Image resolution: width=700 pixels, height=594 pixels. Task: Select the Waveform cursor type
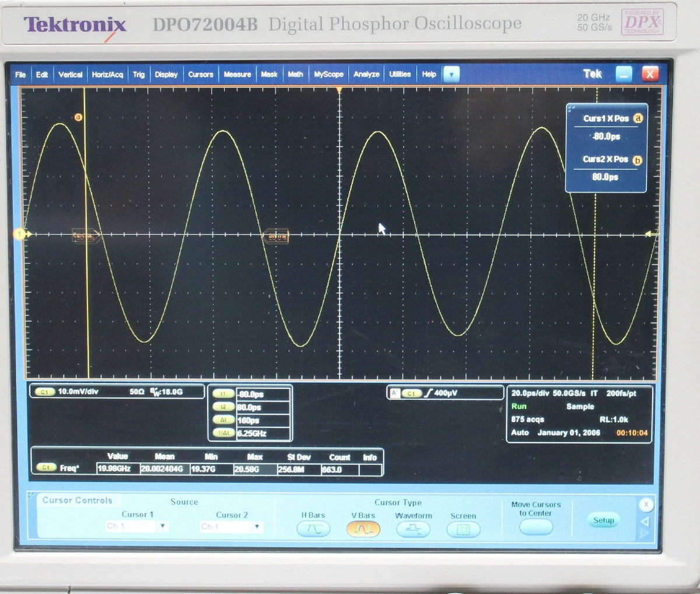coord(413,530)
